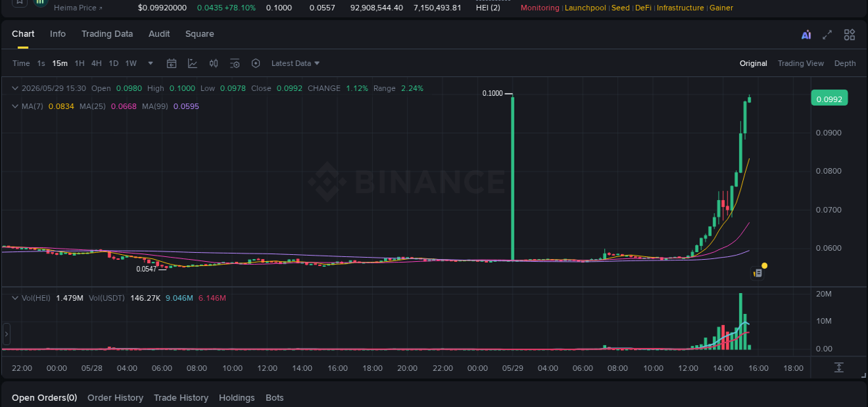Collapse the Vol(HEI) indicator chevron
The width and height of the screenshot is (868, 407).
[15, 298]
